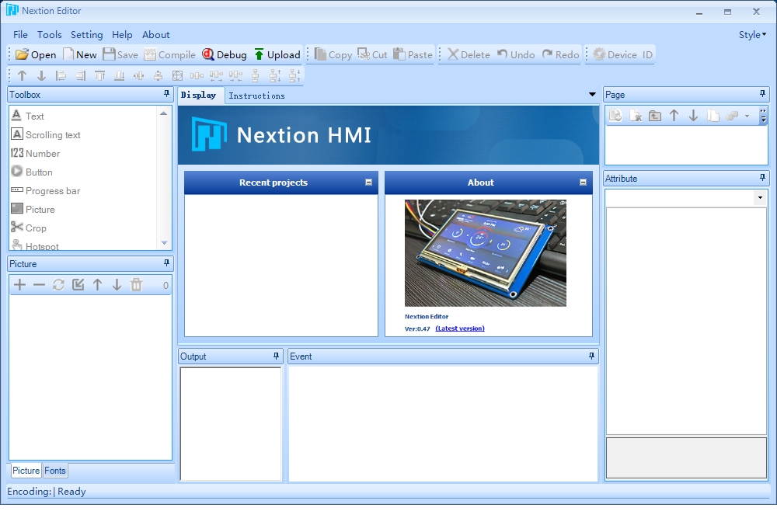Click the Scrolling text toolbox item
This screenshot has width=777, height=532.
point(46,134)
